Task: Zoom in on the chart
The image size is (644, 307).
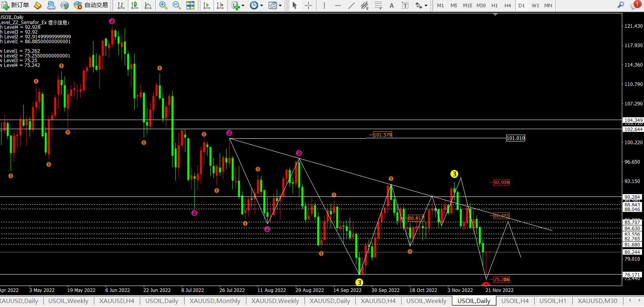Action: click(163, 5)
